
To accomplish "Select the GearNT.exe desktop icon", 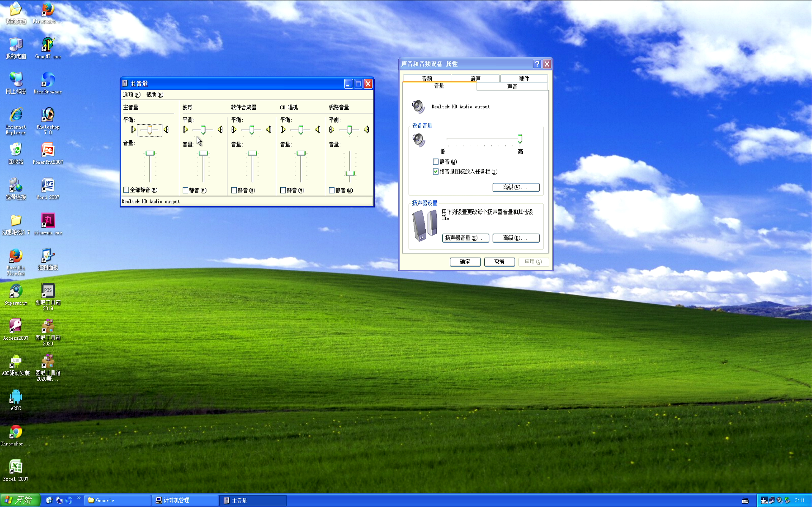I will (x=48, y=48).
